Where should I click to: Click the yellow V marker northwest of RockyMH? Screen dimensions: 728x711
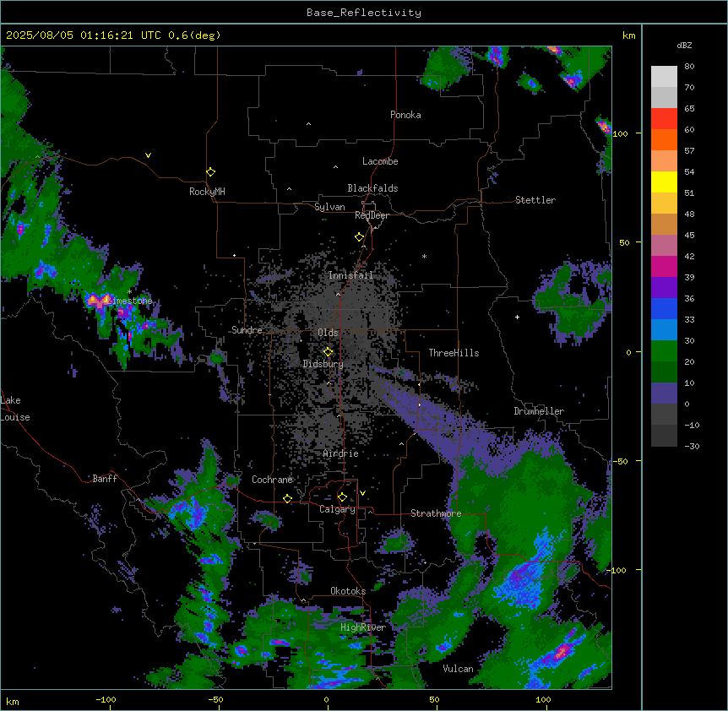(x=148, y=155)
